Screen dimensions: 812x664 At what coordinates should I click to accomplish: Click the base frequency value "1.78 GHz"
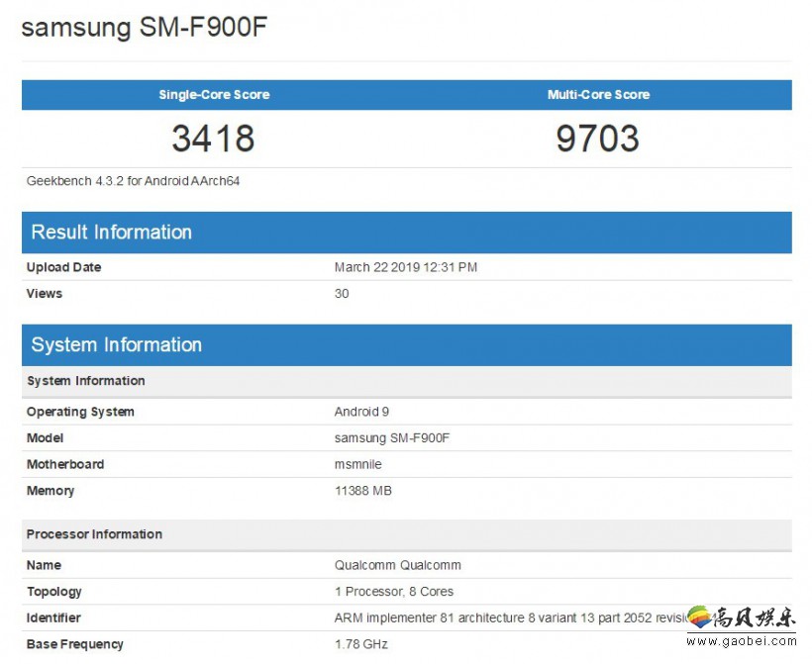pos(361,644)
